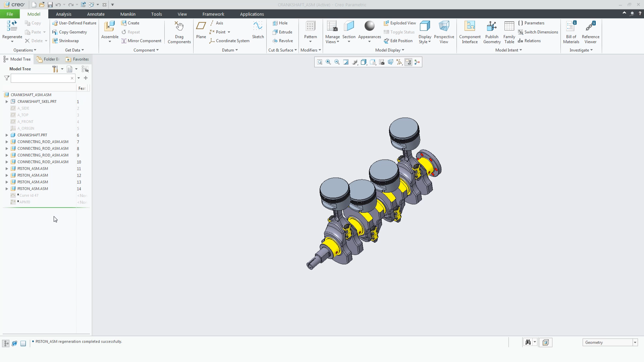
Task: Expand the CRANKSHAFT_SKEL.PRT tree node
Action: point(7,102)
